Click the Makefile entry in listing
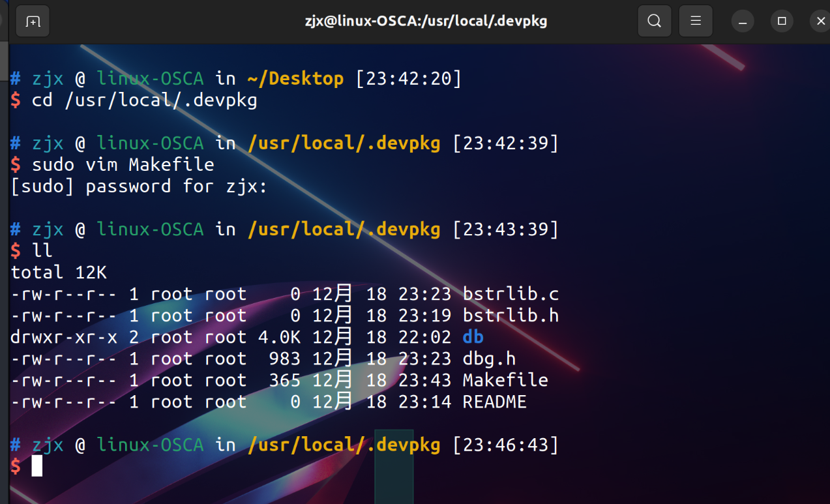The width and height of the screenshot is (830, 504). click(x=505, y=380)
